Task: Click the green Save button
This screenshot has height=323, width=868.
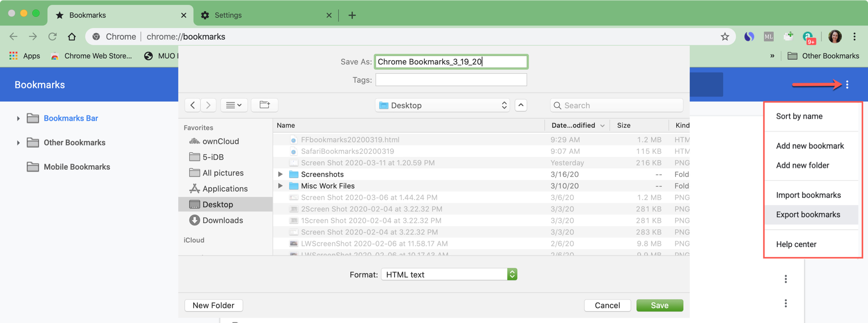Action: click(x=660, y=305)
